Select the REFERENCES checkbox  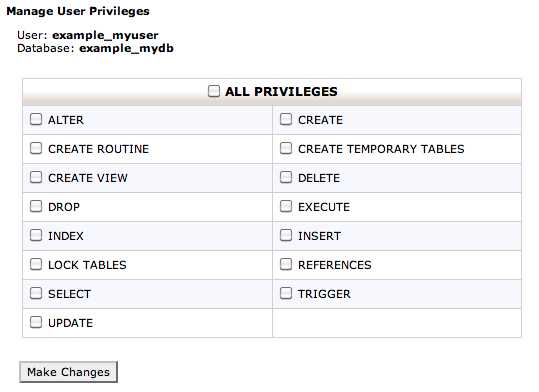286,264
